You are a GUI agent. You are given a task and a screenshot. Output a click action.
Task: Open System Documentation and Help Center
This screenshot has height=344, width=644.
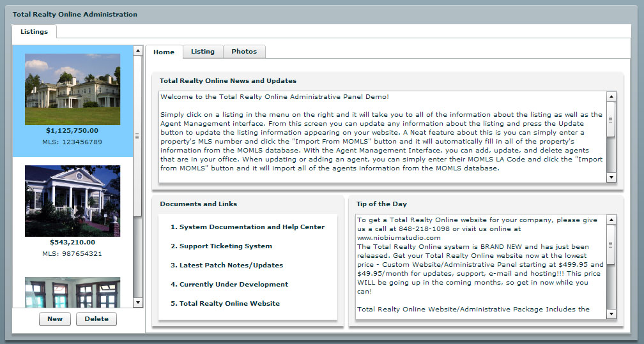(248, 227)
